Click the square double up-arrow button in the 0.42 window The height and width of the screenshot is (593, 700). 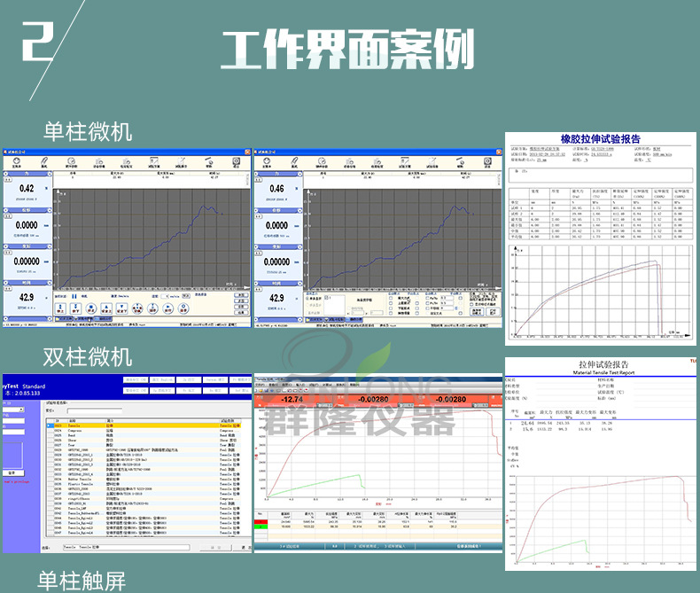pyautogui.click(x=60, y=308)
